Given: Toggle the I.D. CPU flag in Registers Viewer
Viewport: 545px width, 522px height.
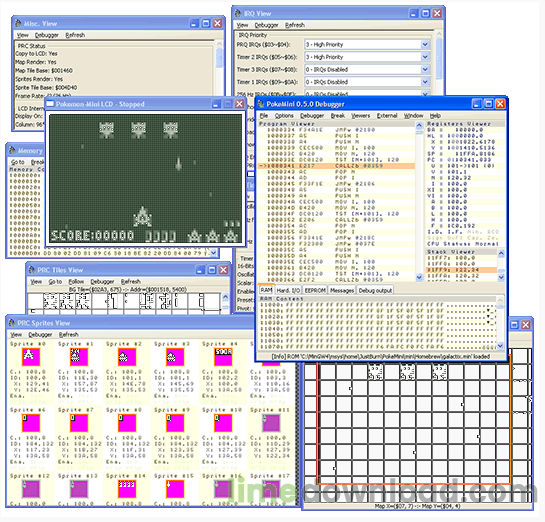Looking at the screenshot, I should click(x=434, y=231).
